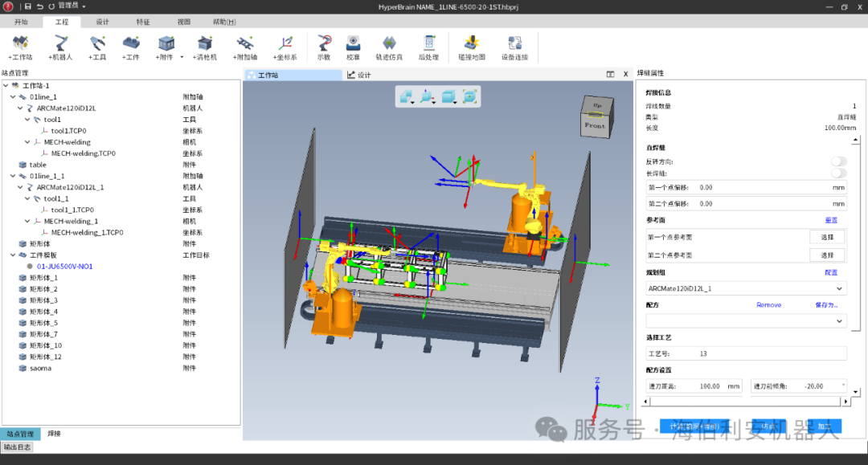Click the Remove link in recipe section
The height and width of the screenshot is (465, 868).
768,305
